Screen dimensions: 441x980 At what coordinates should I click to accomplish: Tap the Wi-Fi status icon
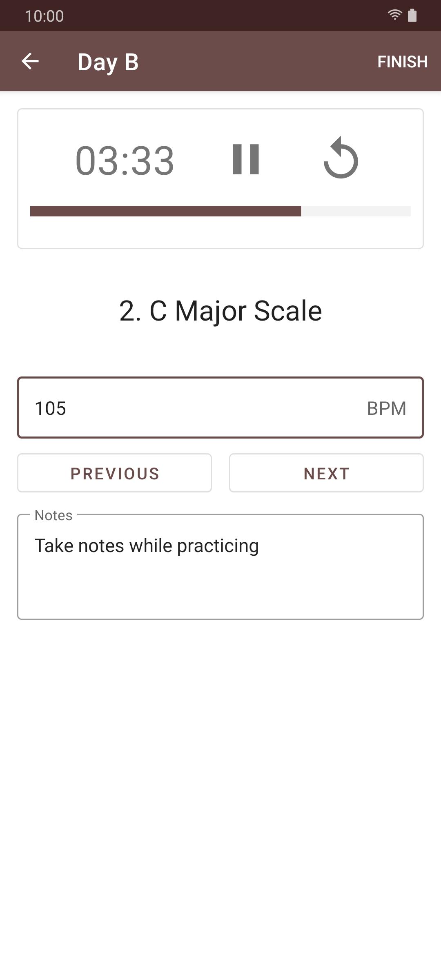pos(394,16)
